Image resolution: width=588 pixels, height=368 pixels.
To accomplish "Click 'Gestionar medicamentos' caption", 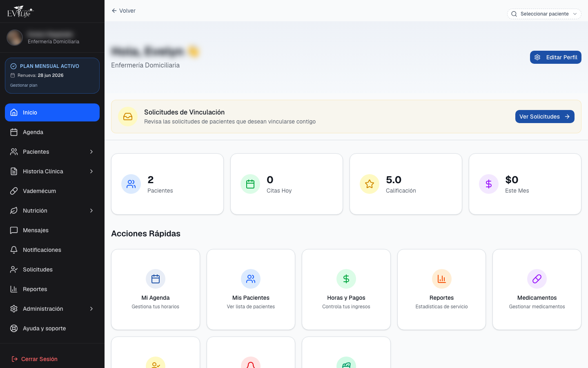I will [x=537, y=307].
